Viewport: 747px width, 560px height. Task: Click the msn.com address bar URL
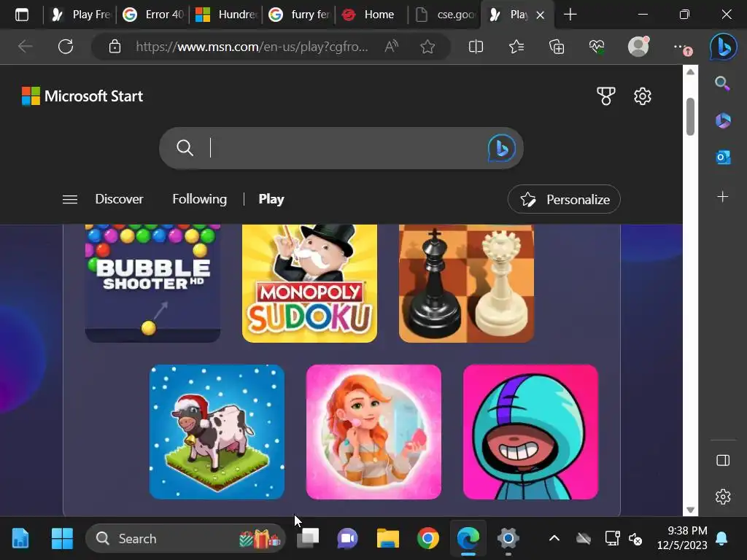(252, 47)
